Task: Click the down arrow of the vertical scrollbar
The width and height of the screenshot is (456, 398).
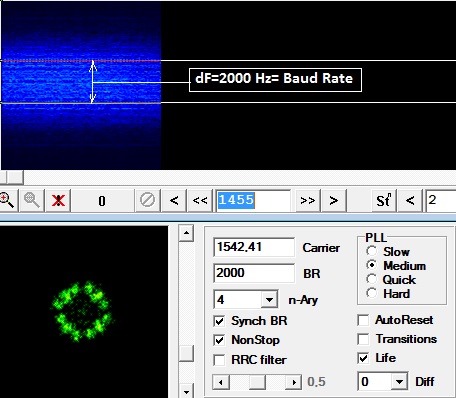Action: coord(186,392)
